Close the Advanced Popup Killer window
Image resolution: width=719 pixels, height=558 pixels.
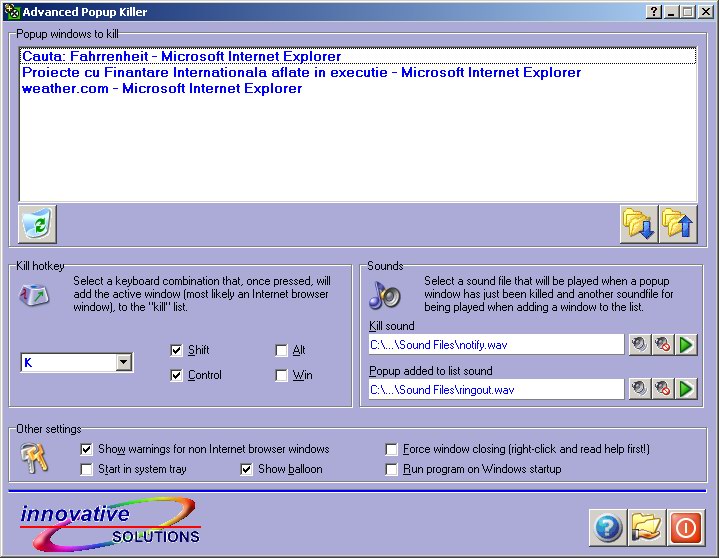tap(705, 12)
